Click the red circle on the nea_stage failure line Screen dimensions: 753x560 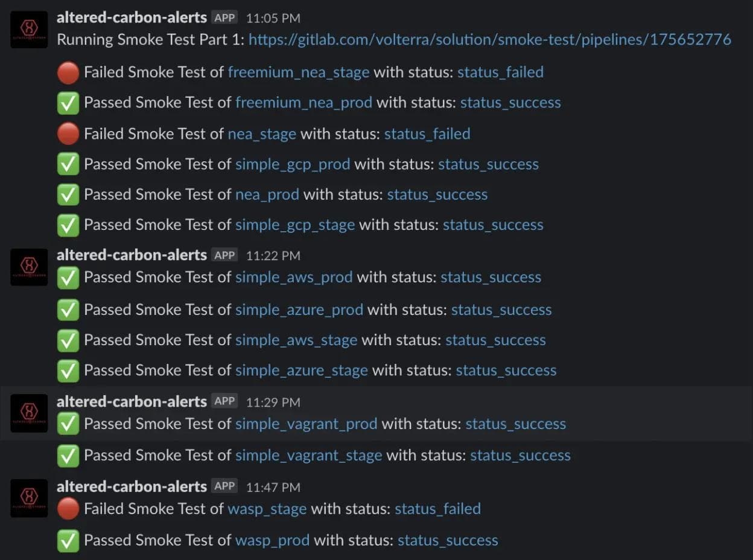pyautogui.click(x=68, y=133)
